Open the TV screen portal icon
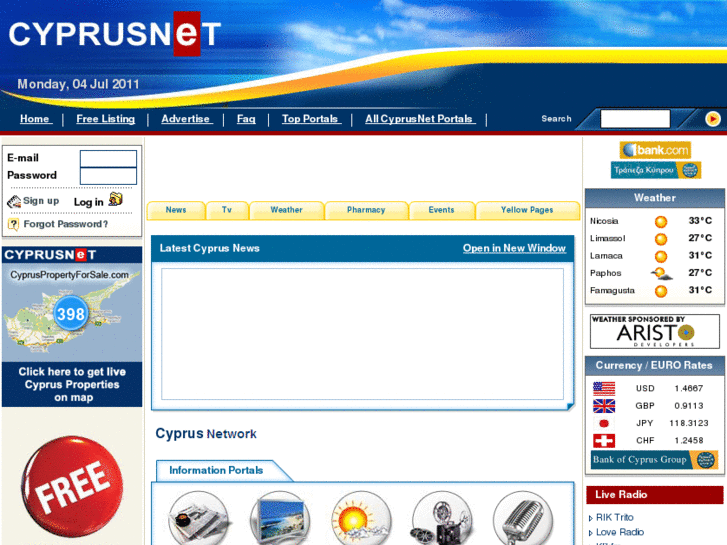Image resolution: width=727 pixels, height=545 pixels. click(x=280, y=519)
